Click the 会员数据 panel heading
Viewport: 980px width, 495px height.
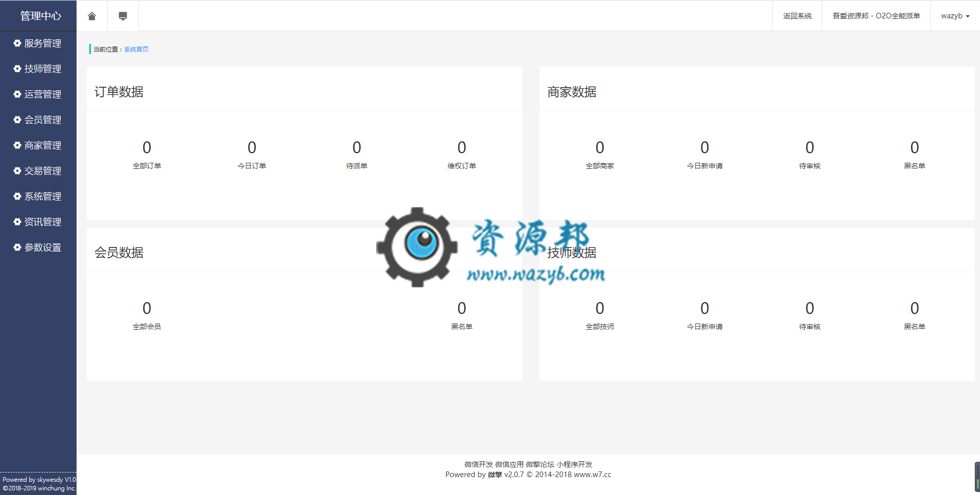click(119, 253)
